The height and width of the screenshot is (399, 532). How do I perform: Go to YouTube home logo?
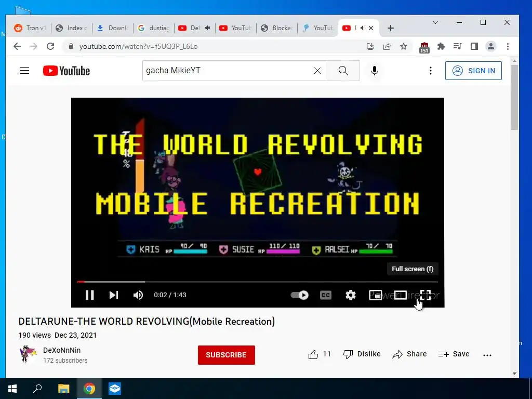66,71
